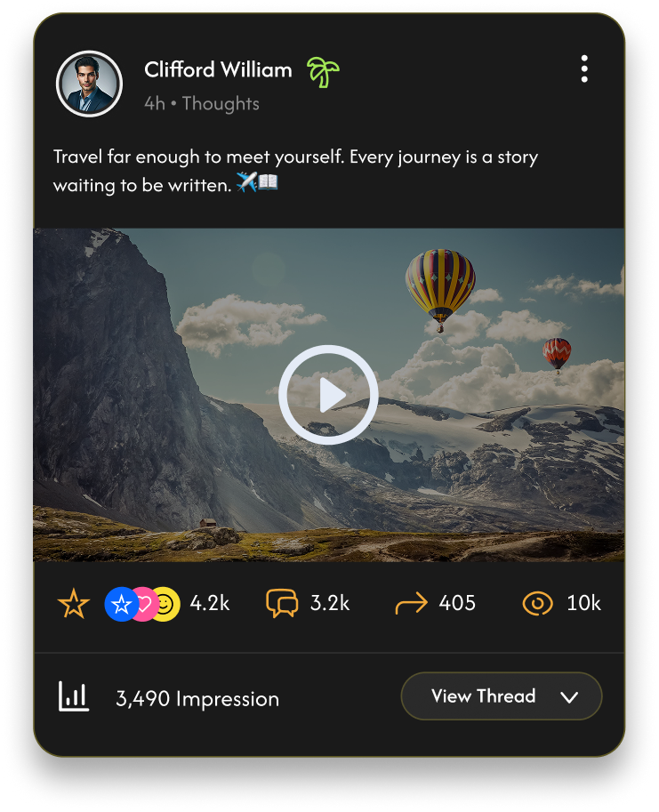Screen dimensions: 659x812
Task: Click Clifford William's profile avatar
Action: 89,84
